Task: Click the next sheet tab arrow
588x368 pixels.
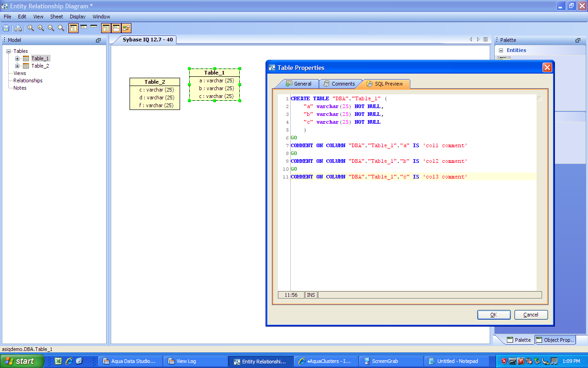Action: click(x=478, y=40)
